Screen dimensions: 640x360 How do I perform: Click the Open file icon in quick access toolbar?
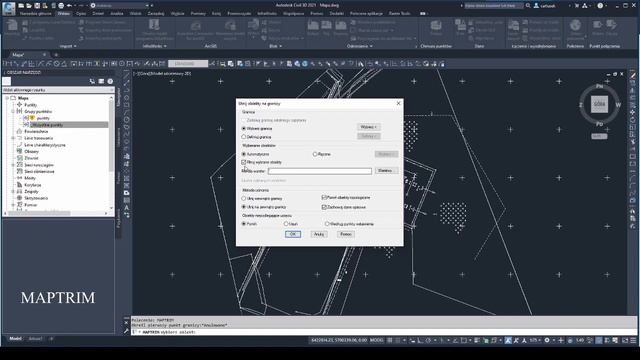click(29, 6)
